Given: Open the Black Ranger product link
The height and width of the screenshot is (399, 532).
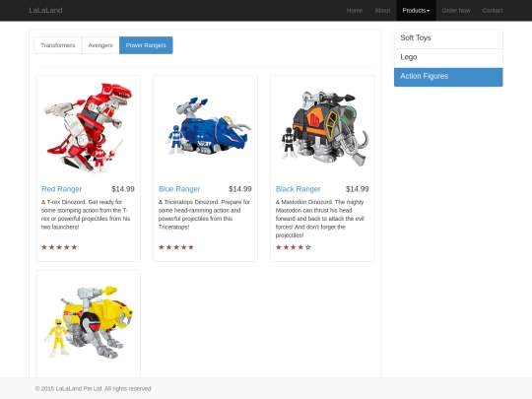Looking at the screenshot, I should (298, 189).
